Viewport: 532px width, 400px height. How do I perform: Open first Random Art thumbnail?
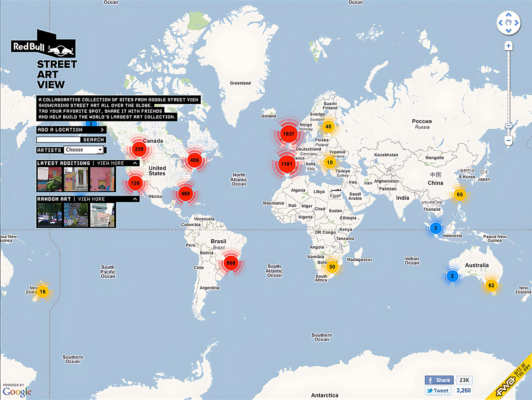(49, 215)
